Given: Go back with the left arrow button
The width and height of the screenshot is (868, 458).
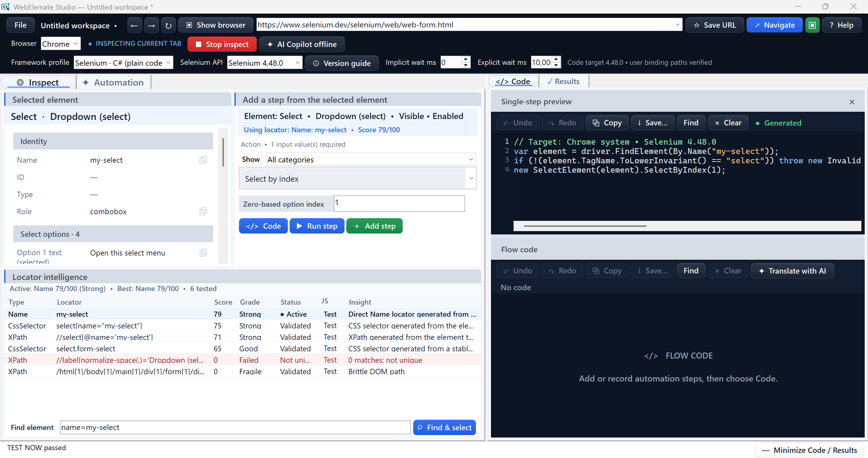Looking at the screenshot, I should point(134,25).
